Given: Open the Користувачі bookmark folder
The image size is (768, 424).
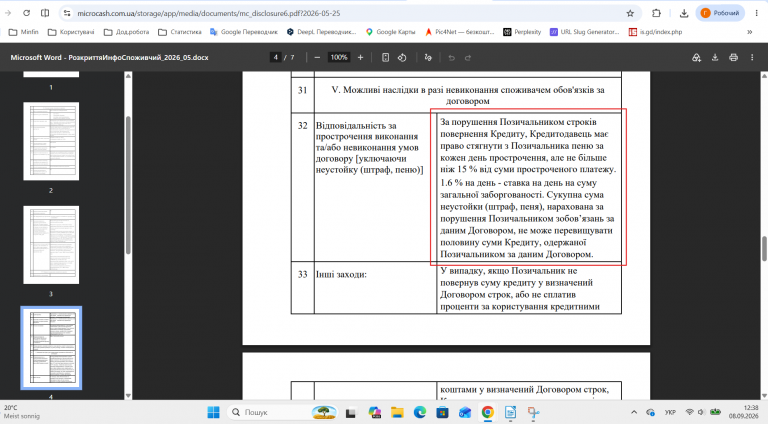Looking at the screenshot, I should [x=71, y=32].
